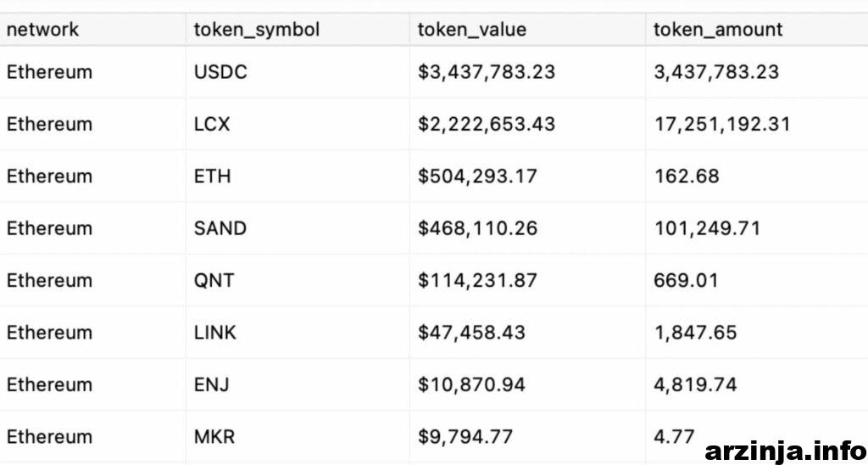Select the LCX token symbol cell
The width and height of the screenshot is (868, 465).
[x=298, y=124]
